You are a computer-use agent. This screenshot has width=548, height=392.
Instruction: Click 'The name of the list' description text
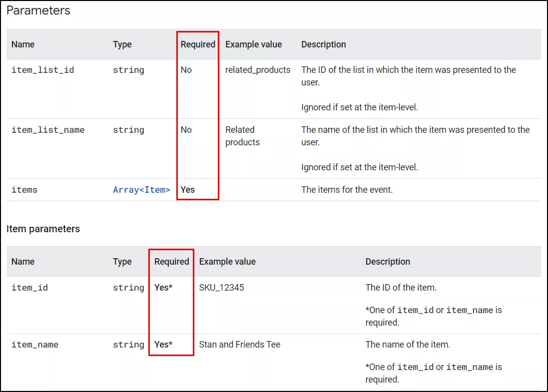tap(416, 136)
